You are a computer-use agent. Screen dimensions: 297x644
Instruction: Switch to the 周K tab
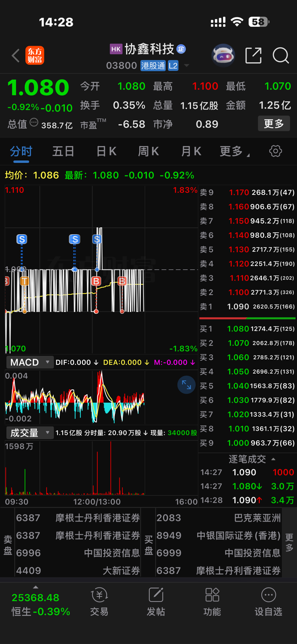click(148, 151)
